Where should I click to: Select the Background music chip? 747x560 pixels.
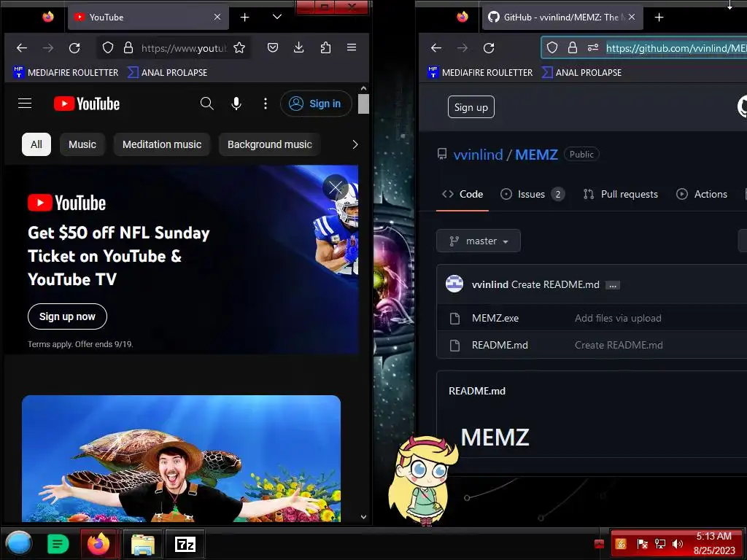point(270,144)
